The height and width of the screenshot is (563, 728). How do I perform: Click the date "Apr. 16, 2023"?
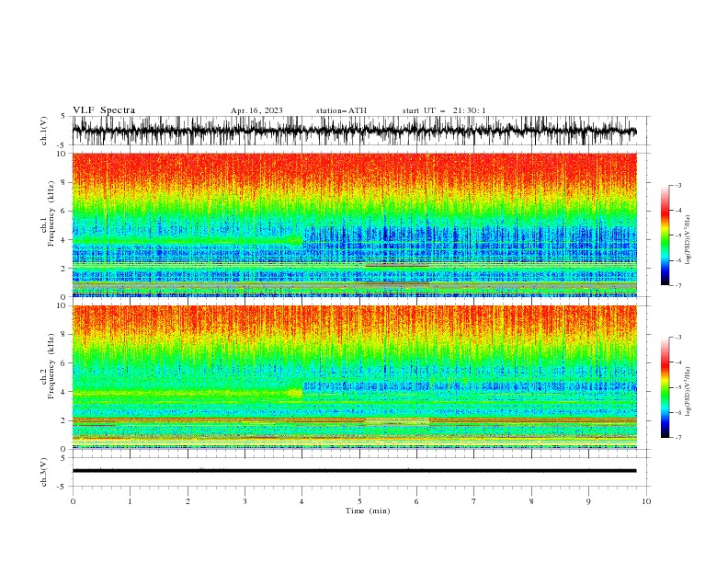(256, 110)
